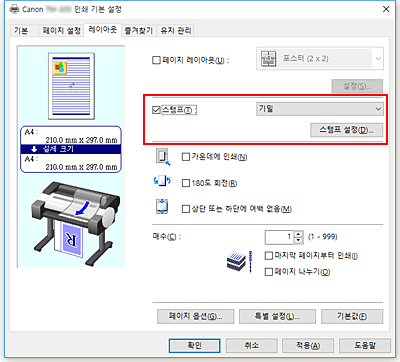Uncheck the 스탬프 checkbox
Image resolution: width=400 pixels, height=362 pixels.
click(x=156, y=110)
